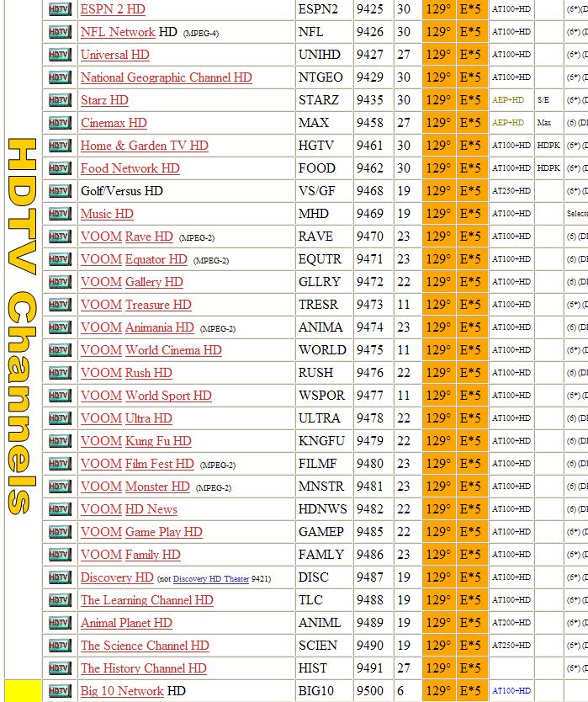Select the channel number 9487 cell
Screen dimensions: 588x702
tap(369, 577)
